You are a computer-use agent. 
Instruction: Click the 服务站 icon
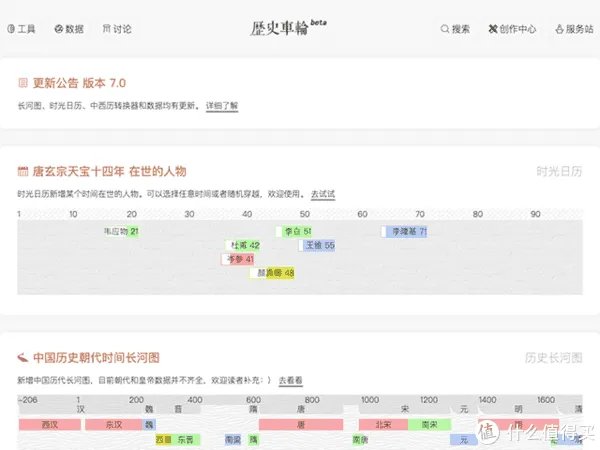click(559, 29)
